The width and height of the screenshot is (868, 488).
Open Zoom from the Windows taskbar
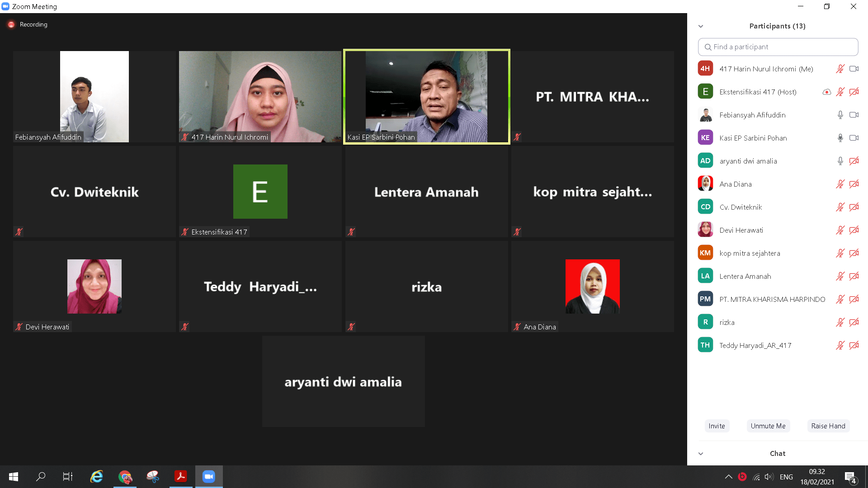click(x=208, y=476)
